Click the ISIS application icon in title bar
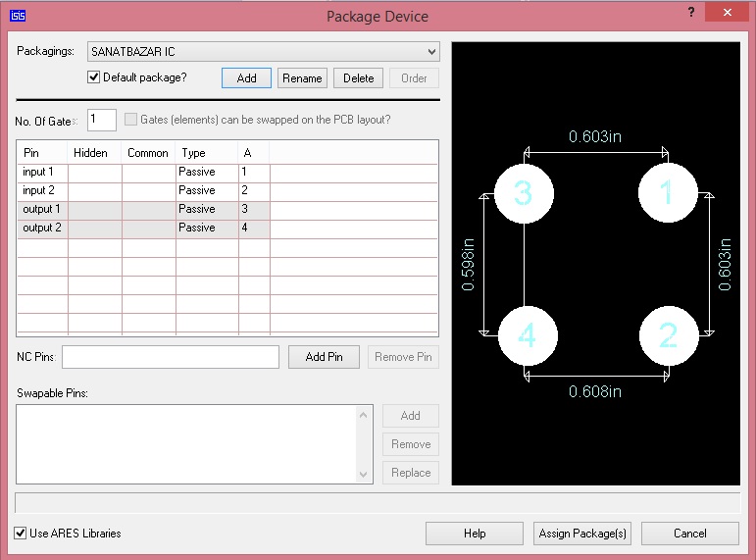Image resolution: width=756 pixels, height=560 pixels. click(x=18, y=16)
